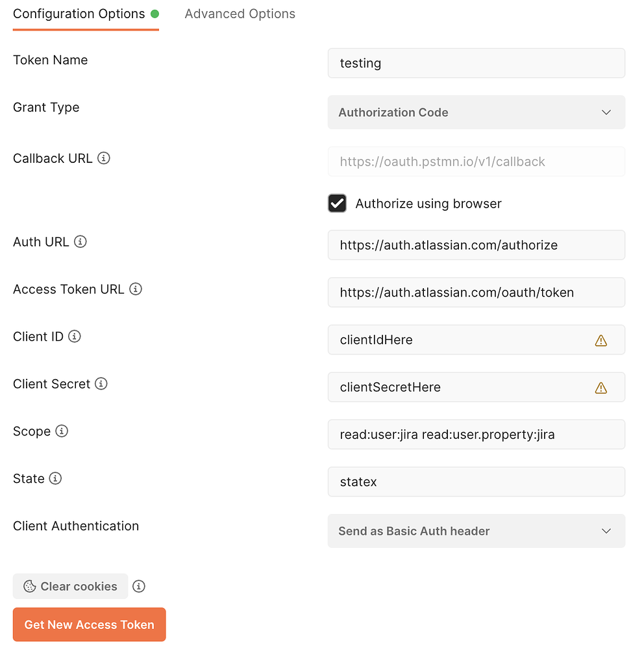Select the Configuration Options tab

tap(79, 14)
